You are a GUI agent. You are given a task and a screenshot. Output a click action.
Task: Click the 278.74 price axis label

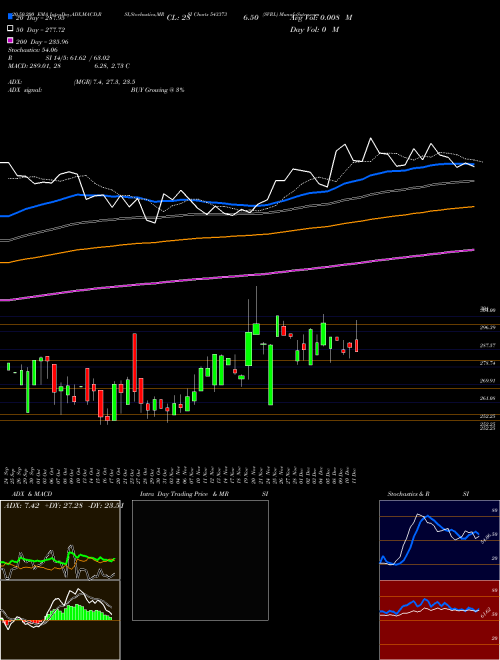(487, 363)
